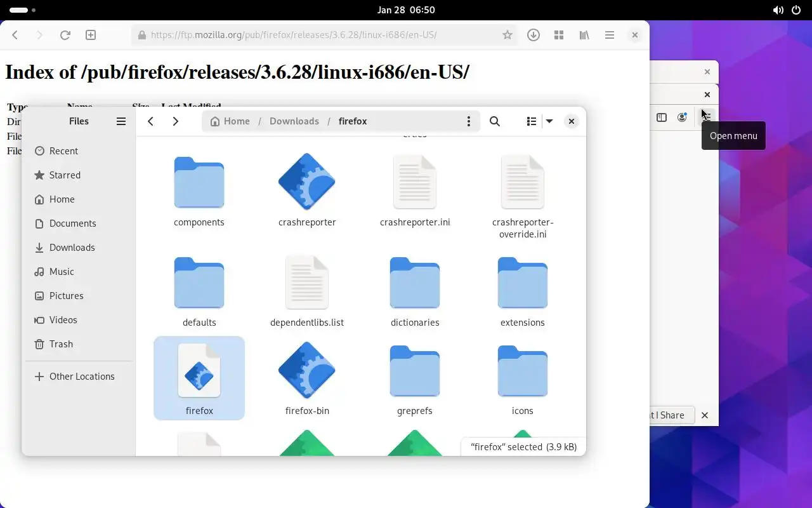Open Recent in Files sidebar
The image size is (812, 508).
79,151
